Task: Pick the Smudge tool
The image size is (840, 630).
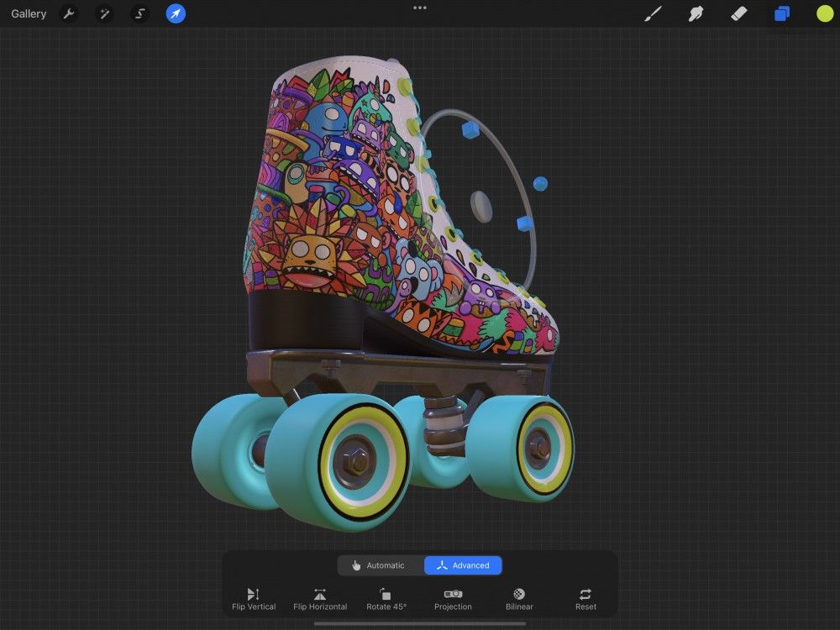Action: [695, 13]
